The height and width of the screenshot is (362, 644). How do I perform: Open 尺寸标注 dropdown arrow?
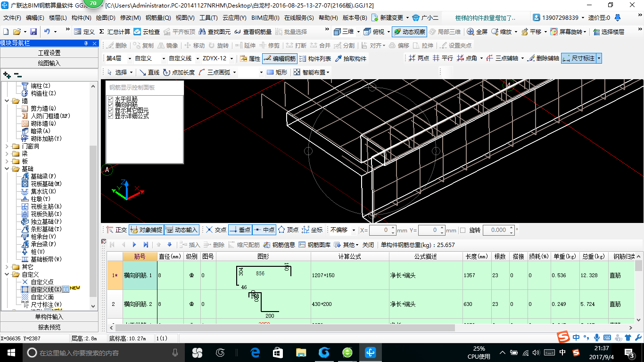[599, 58]
